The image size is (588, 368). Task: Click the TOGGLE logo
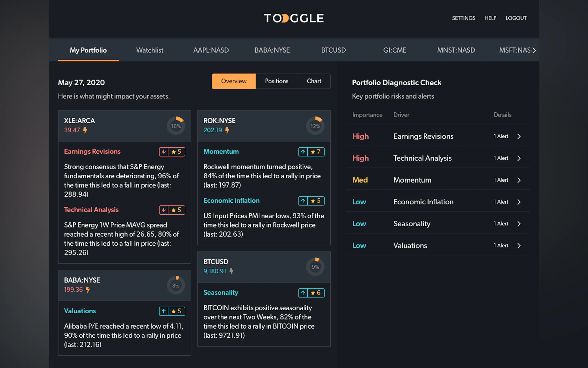(x=294, y=18)
